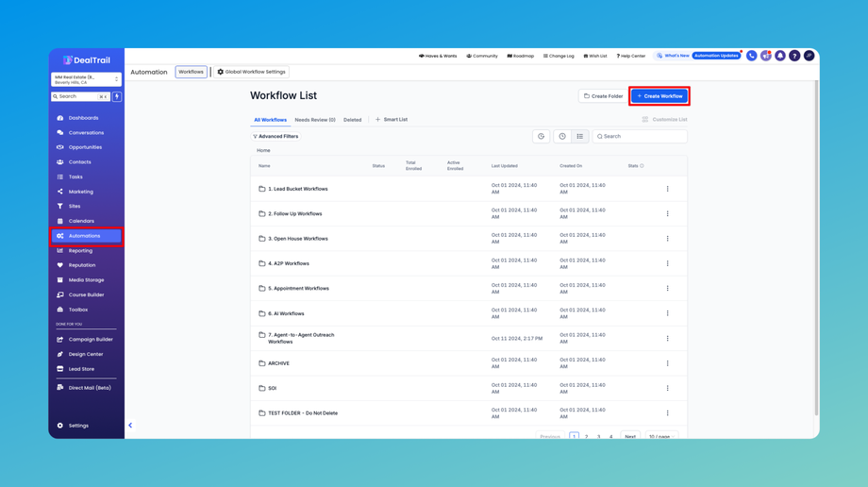This screenshot has height=487, width=868.
Task: Open Settings at bottom of sidebar
Action: click(x=78, y=426)
